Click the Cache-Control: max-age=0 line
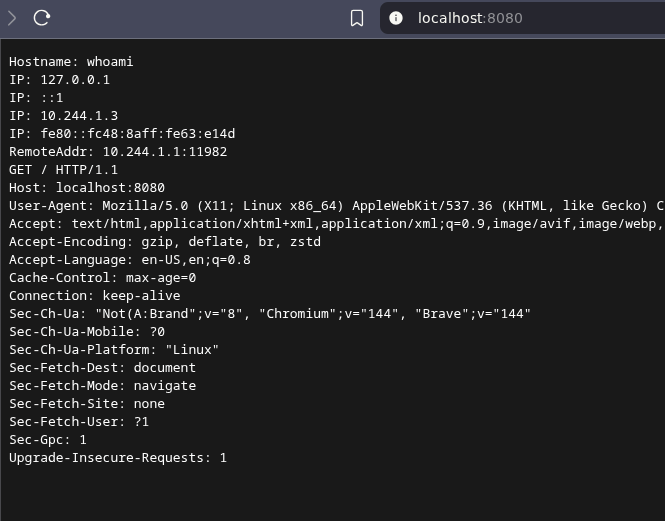 point(102,278)
